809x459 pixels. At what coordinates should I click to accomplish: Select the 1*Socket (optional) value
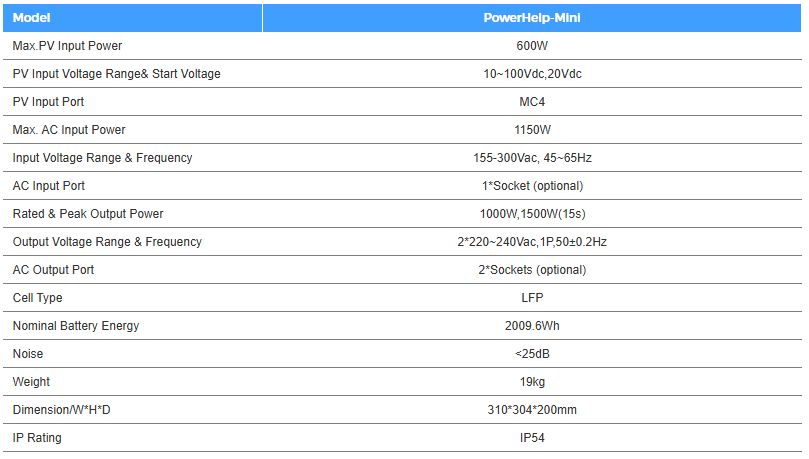(532, 186)
